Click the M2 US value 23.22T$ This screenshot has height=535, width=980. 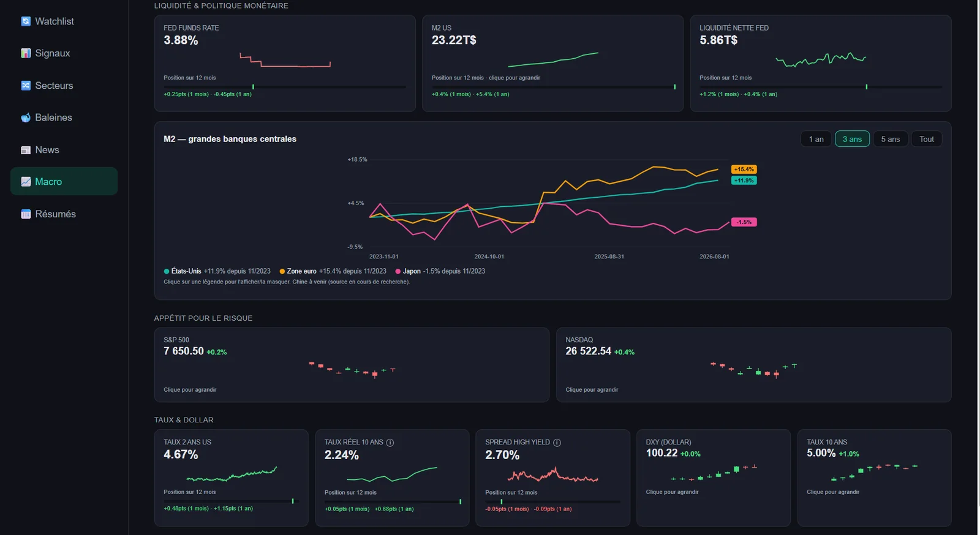click(454, 40)
